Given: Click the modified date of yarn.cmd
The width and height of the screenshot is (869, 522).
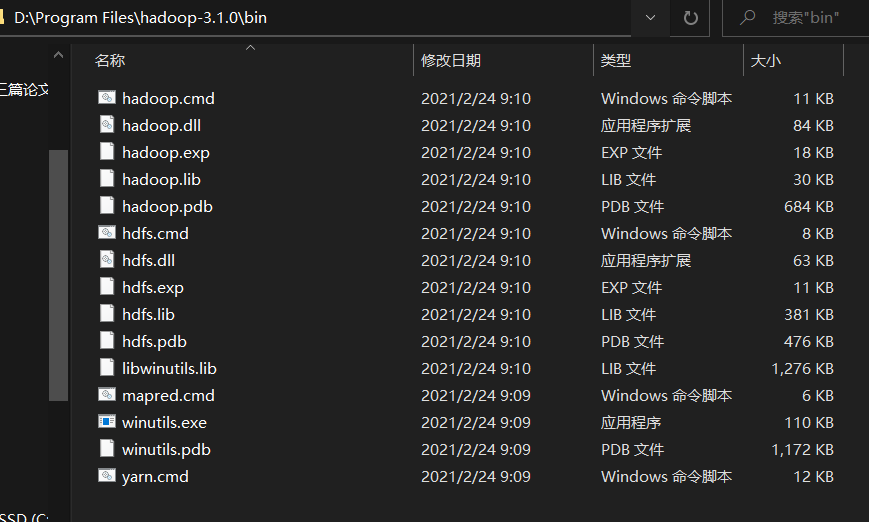Looking at the screenshot, I should tap(476, 477).
